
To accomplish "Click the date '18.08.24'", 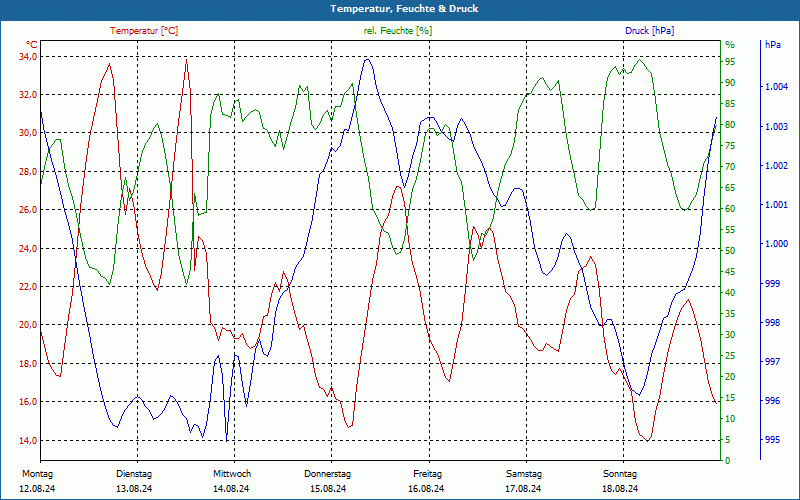I will [x=620, y=489].
